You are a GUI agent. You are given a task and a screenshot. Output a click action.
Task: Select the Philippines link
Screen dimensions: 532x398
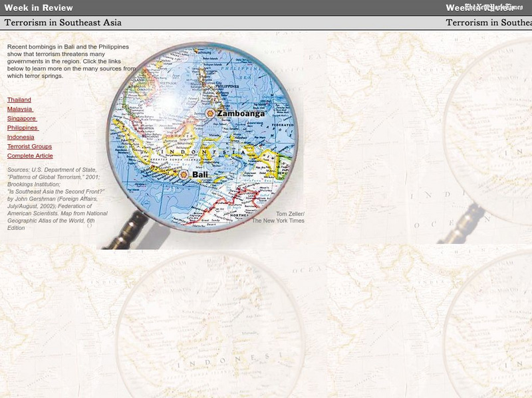(x=23, y=128)
